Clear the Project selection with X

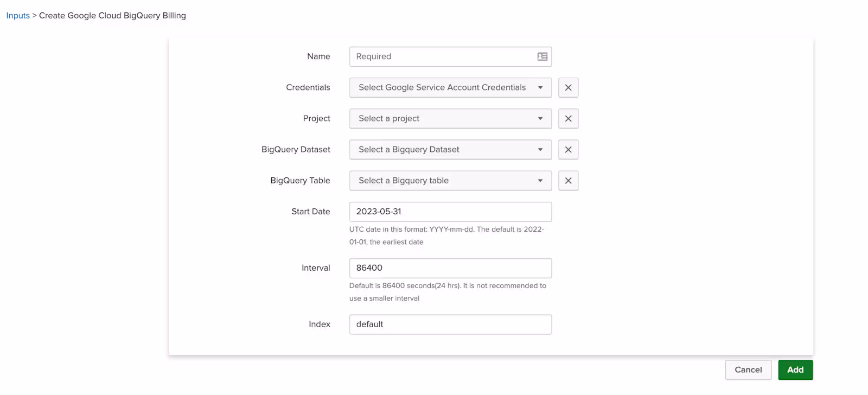tap(568, 119)
